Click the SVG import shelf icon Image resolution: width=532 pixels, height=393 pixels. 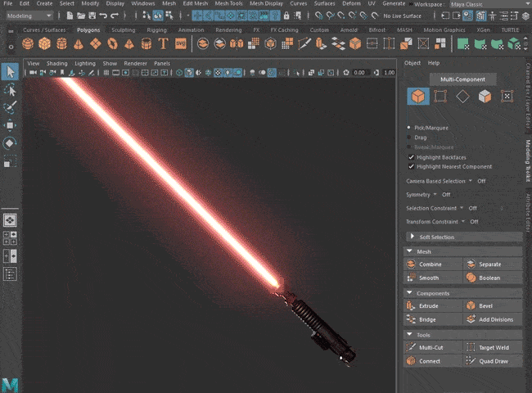(181, 44)
